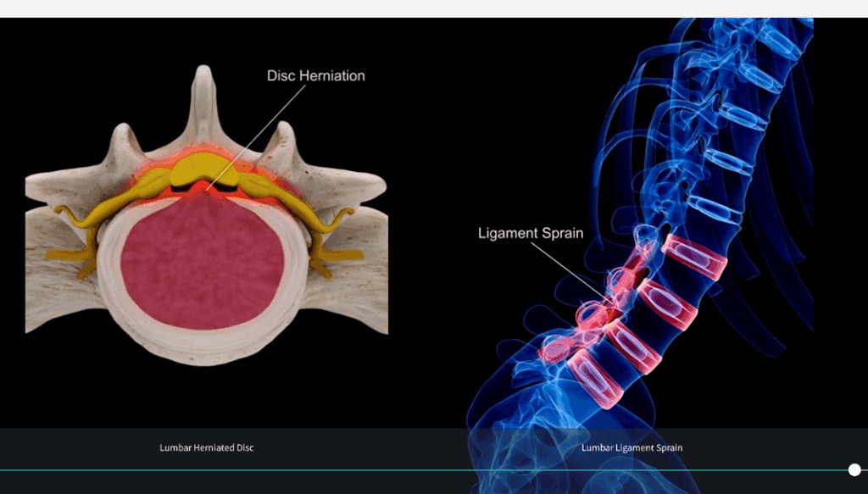Screen dimensions: 868x494
Task: Click the light gray bar at the top
Action: [434, 8]
